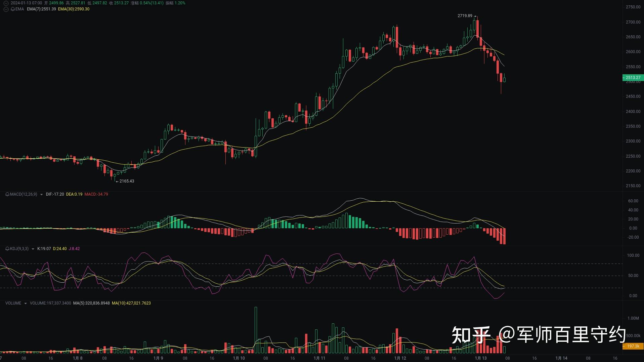The height and width of the screenshot is (362, 644).
Task: Click the EMA(30):2590.30 value
Action: 74,9
